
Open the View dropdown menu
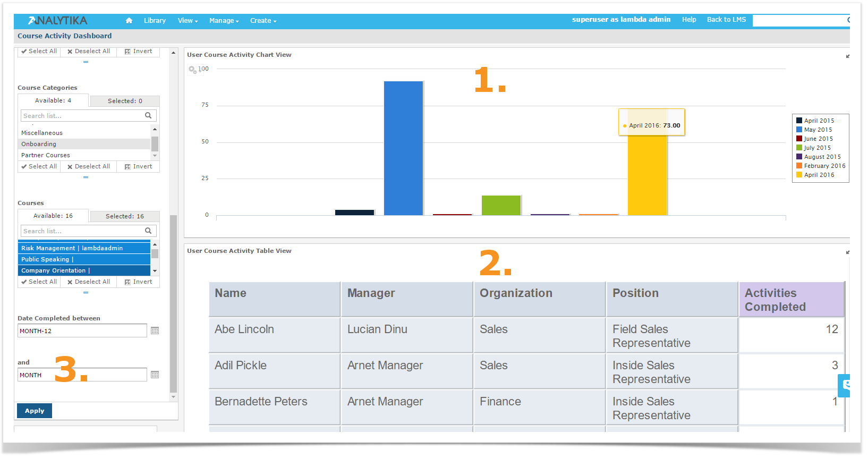coord(188,21)
